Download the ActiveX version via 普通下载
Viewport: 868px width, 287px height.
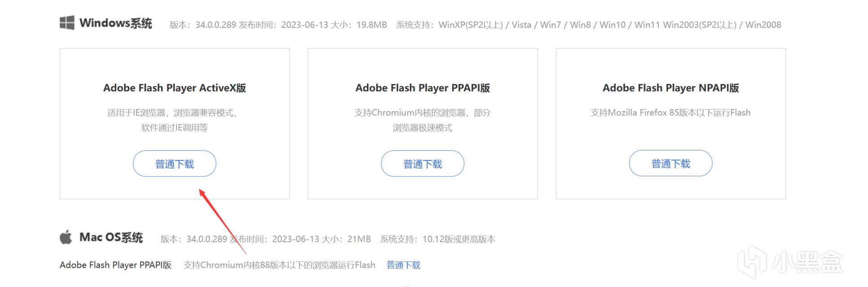click(x=174, y=163)
